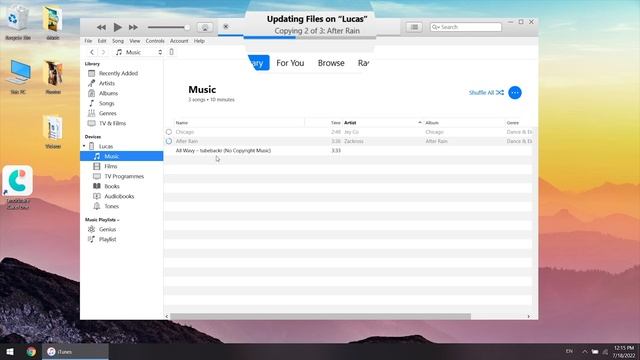The width and height of the screenshot is (640, 360).
Task: Open the Up Next list view button
Action: click(x=414, y=27)
